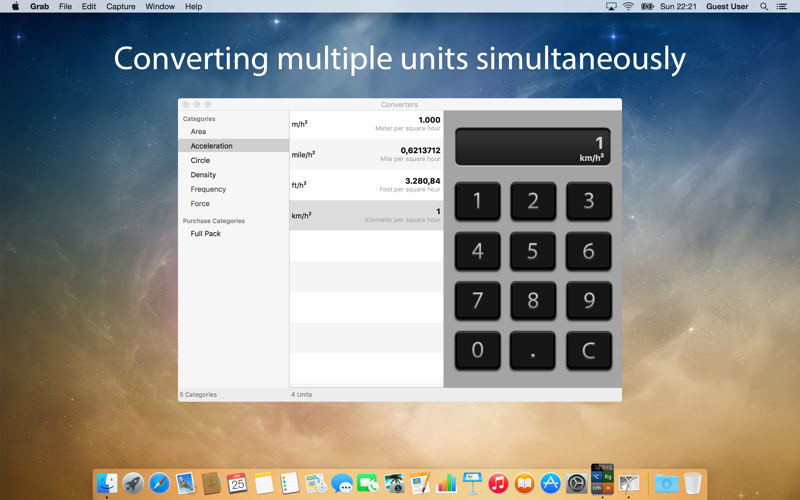Click the calculator display showing 1 km/h²
Viewport: 800px width, 500px height.
click(x=533, y=147)
